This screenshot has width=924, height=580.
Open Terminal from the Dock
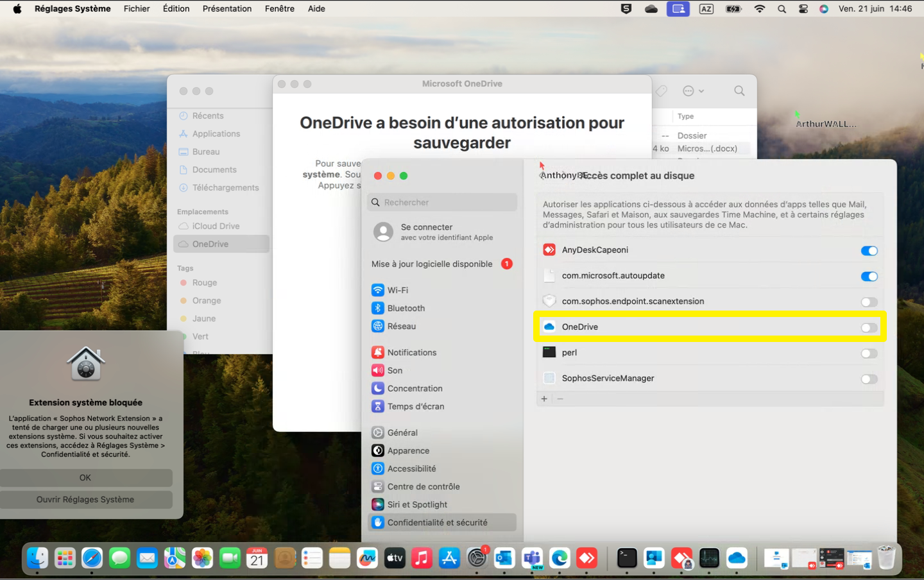[x=626, y=558]
